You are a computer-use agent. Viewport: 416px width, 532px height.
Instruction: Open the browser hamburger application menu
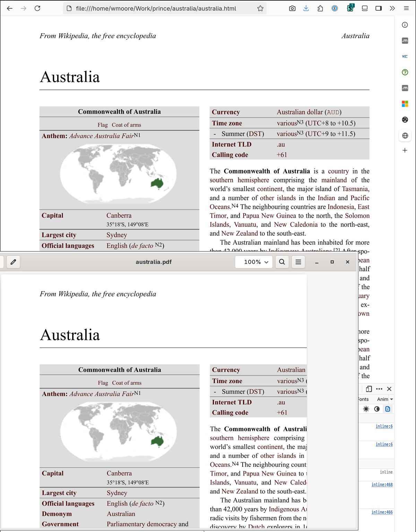(406, 8)
